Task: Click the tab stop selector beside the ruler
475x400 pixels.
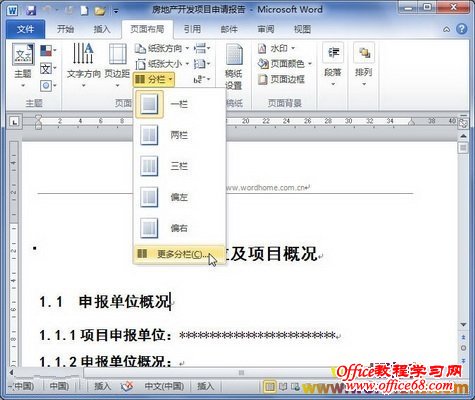Action: 14,122
